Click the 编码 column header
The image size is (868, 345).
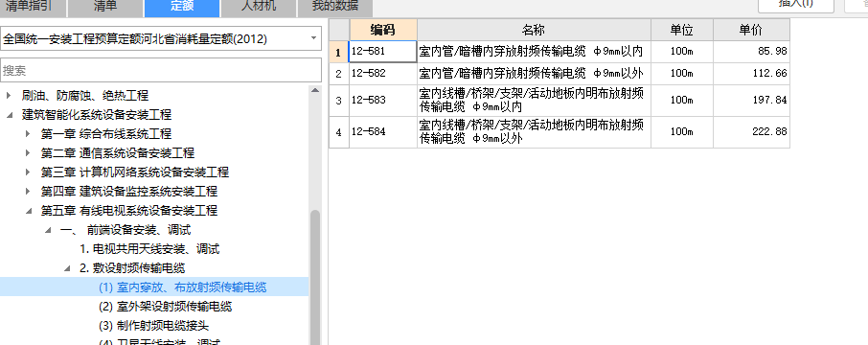click(382, 30)
